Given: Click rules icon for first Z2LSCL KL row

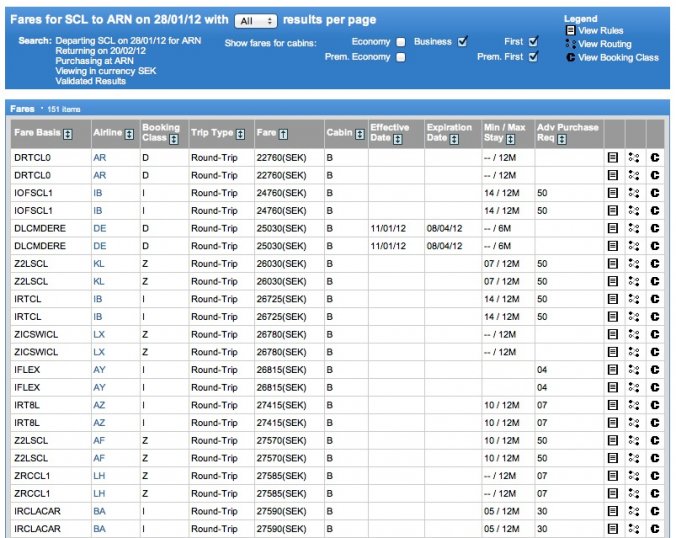Looking at the screenshot, I should [613, 263].
